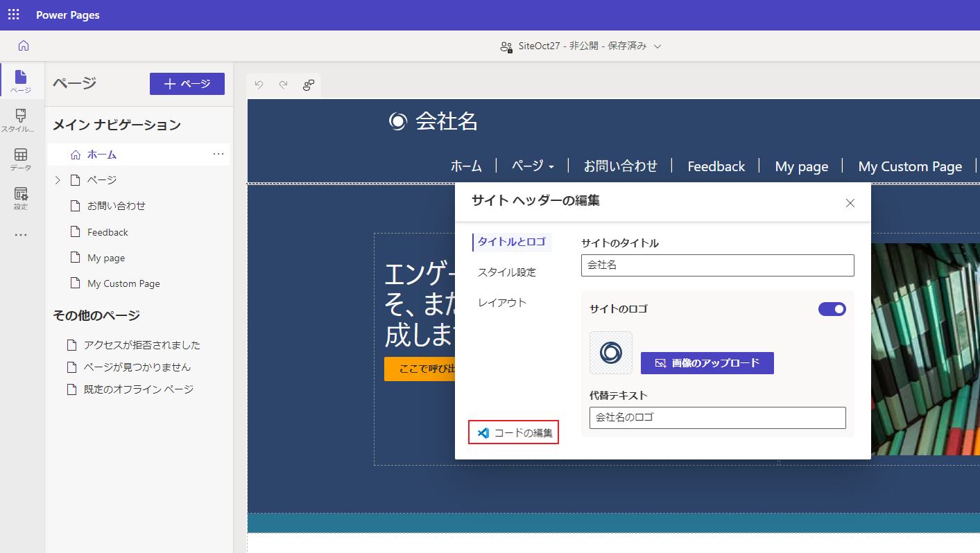Image resolution: width=980 pixels, height=553 pixels.
Task: Open the ページ dropdown in site navigation
Action: (533, 166)
